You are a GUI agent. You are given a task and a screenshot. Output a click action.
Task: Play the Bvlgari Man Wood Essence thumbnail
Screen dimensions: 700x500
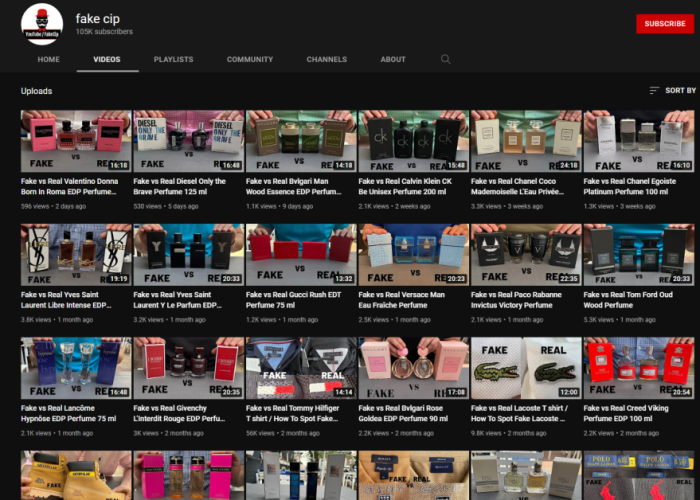(x=301, y=141)
